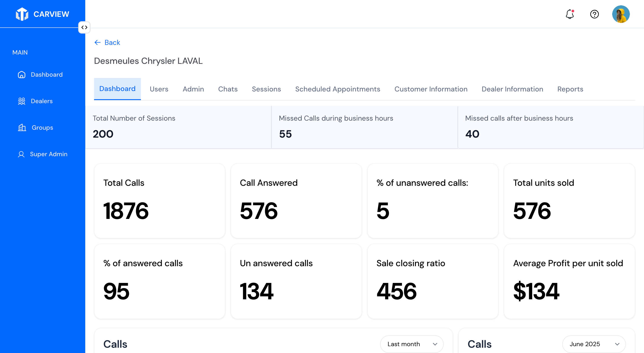Collapse the sidebar with the toggle button
This screenshot has width=644, height=353.
click(x=84, y=27)
